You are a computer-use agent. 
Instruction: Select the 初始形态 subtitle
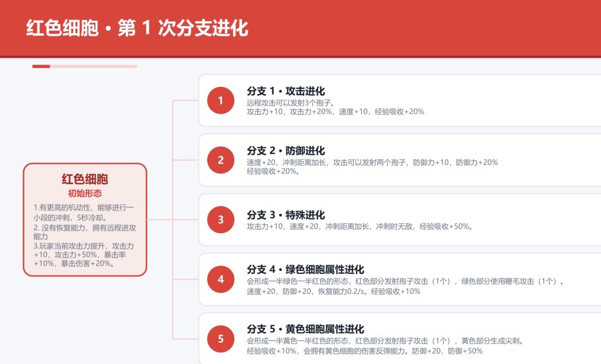click(x=85, y=193)
